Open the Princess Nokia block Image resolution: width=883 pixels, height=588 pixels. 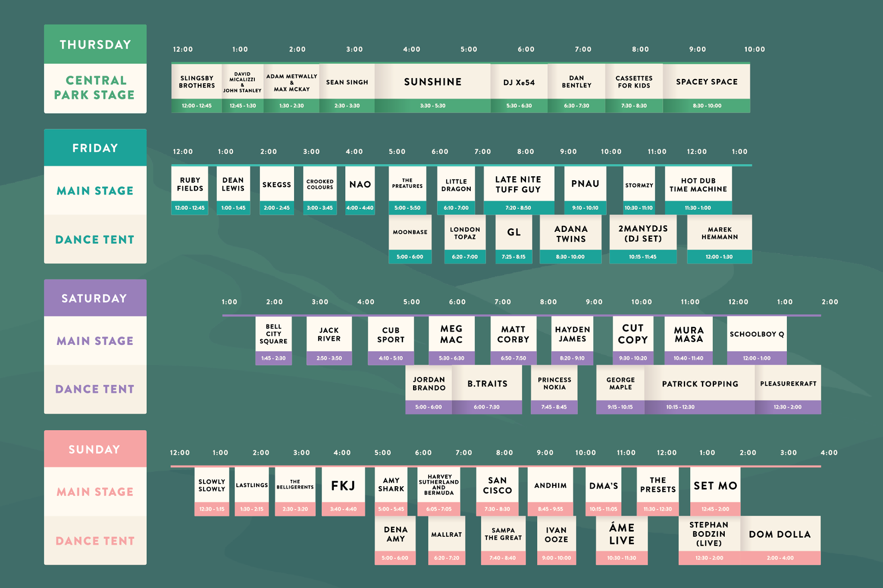click(x=554, y=389)
